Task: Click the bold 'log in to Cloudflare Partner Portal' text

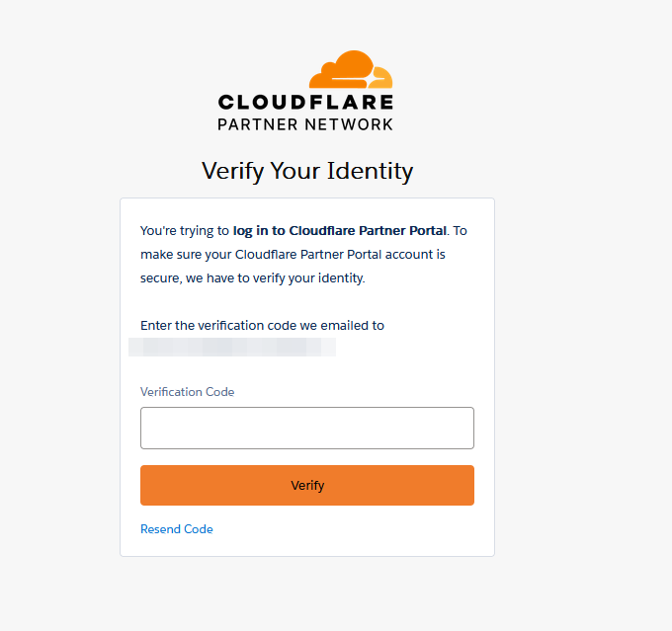Action: click(340, 231)
